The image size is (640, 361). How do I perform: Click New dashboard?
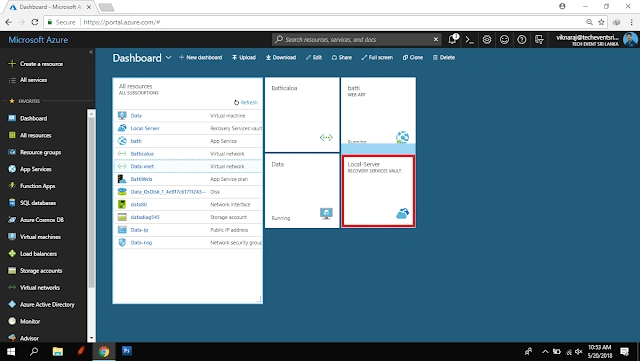coord(200,58)
